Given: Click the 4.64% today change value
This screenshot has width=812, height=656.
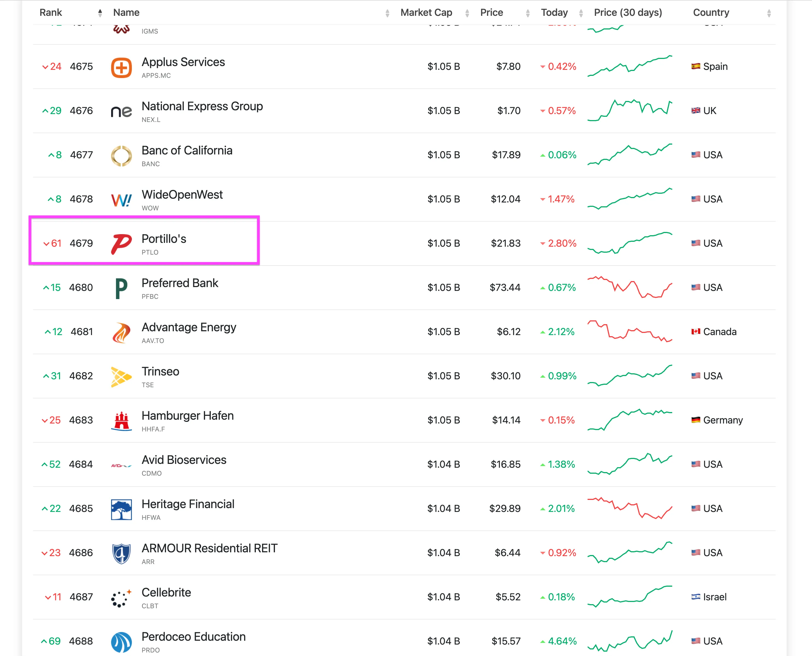Looking at the screenshot, I should click(562, 641).
